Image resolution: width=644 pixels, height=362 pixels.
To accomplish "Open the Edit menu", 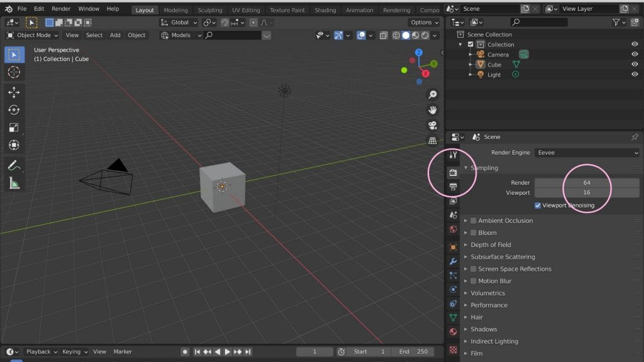I will click(x=39, y=9).
